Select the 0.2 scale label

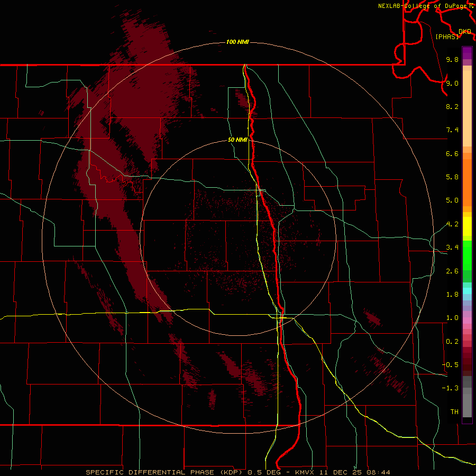(452, 342)
